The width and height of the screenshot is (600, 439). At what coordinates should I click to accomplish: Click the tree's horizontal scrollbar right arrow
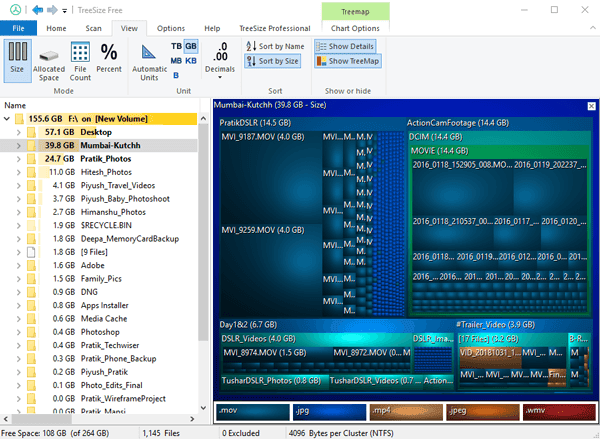click(192, 419)
